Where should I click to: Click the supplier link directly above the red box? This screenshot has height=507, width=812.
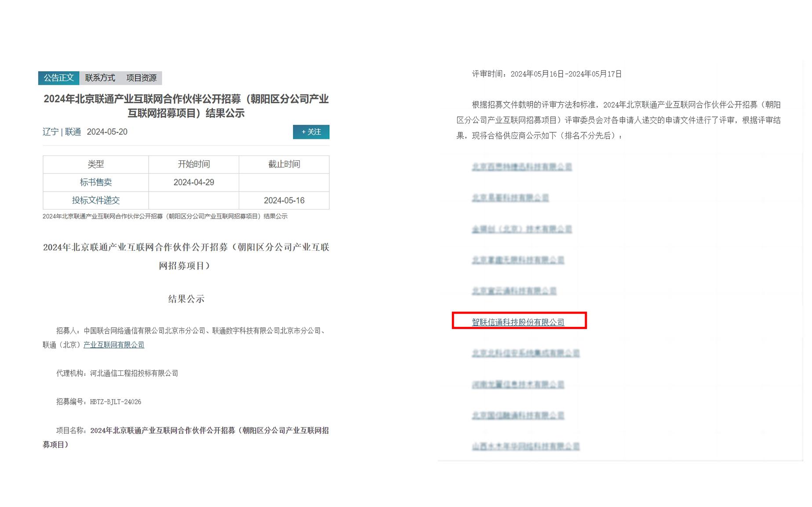tap(513, 290)
